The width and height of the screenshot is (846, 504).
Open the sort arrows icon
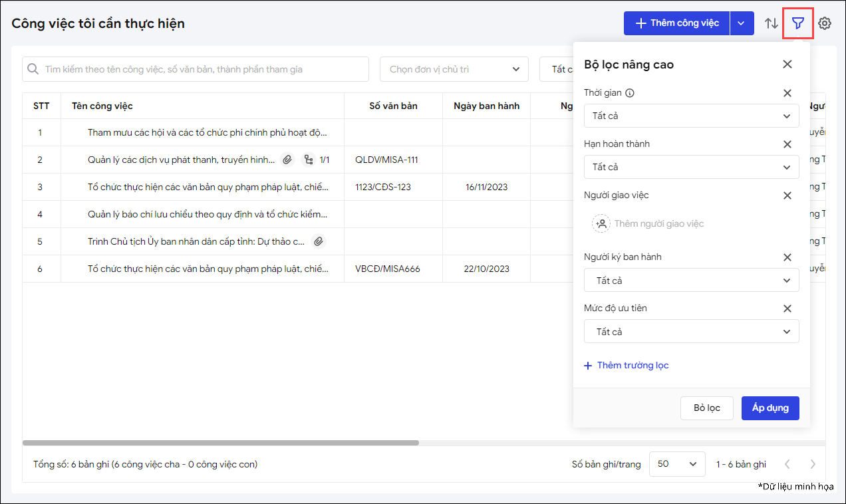(x=772, y=23)
